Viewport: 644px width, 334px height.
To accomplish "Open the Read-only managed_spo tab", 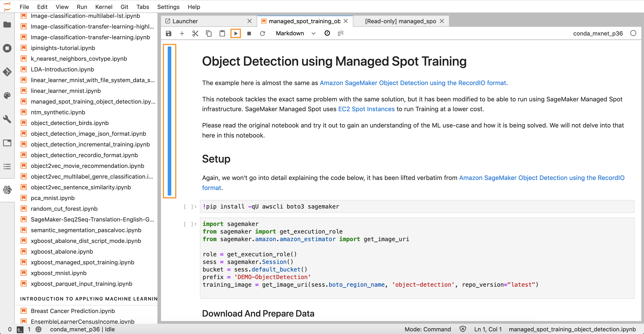I will (400, 20).
